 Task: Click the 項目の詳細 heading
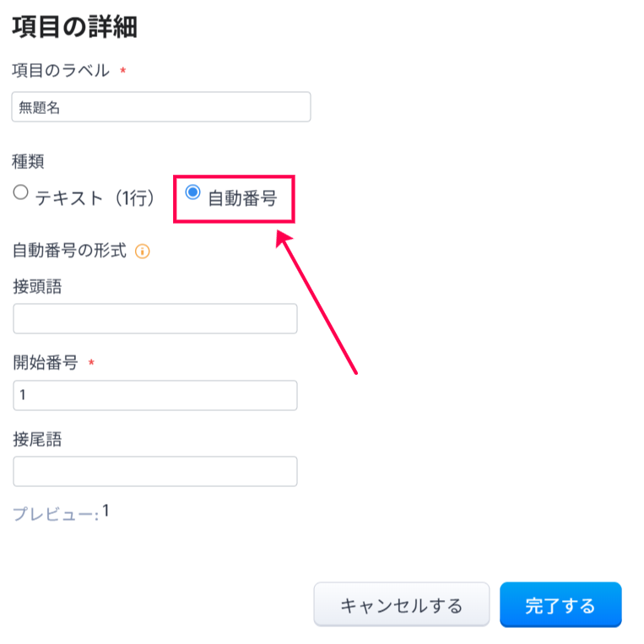tap(74, 27)
